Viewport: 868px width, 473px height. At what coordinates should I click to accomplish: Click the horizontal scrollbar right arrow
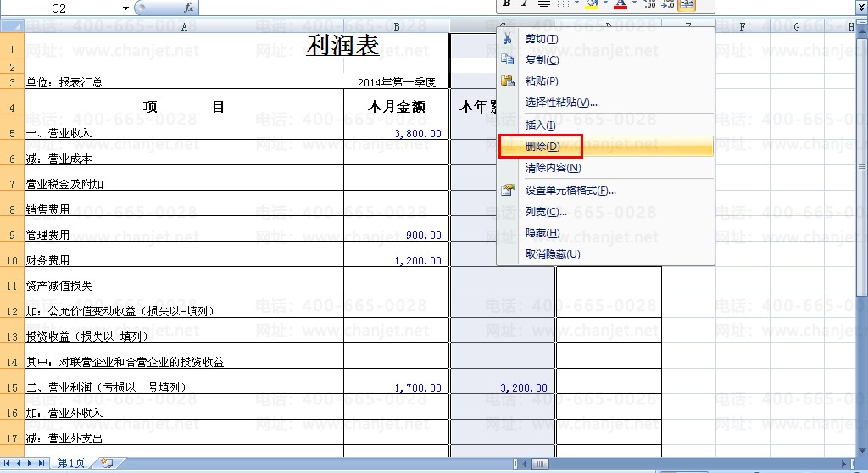coord(844,464)
